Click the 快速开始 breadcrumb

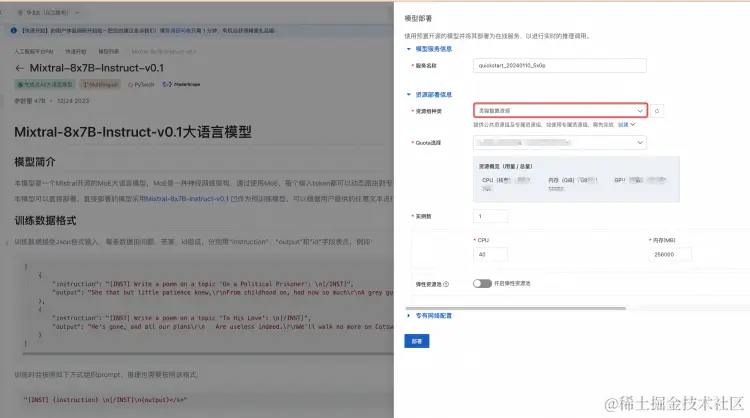[x=76, y=51]
